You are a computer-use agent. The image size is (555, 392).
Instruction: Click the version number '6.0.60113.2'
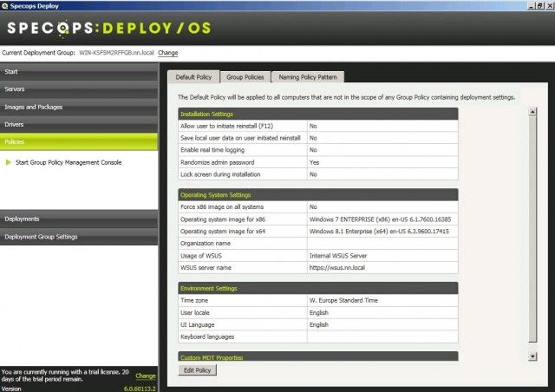[140, 389]
